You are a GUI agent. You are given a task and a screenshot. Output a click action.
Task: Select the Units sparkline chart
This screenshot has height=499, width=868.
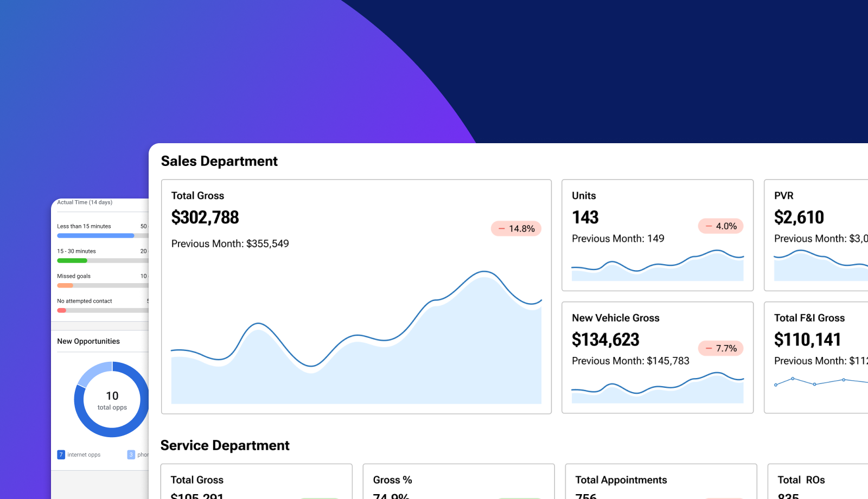click(x=658, y=265)
